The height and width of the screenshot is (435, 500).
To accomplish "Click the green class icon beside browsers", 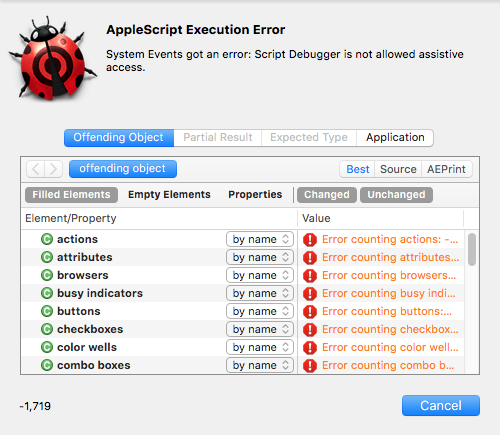I will [x=47, y=275].
